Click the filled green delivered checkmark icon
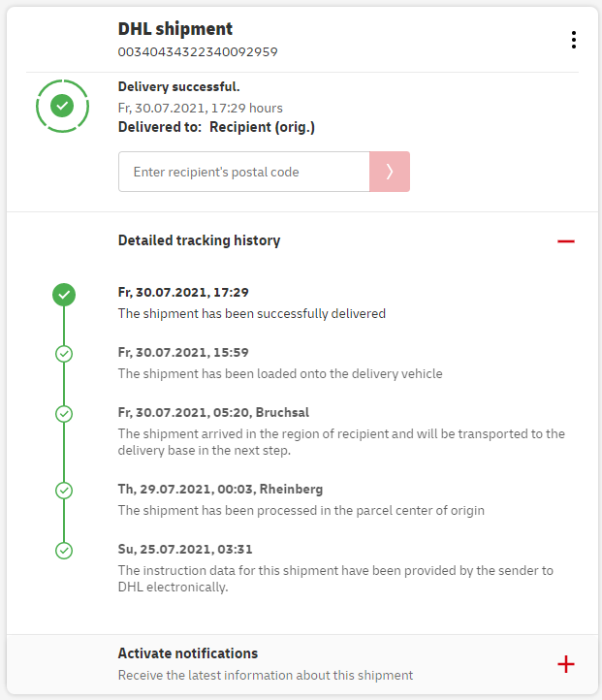This screenshot has height=700, width=602. pyautogui.click(x=64, y=294)
